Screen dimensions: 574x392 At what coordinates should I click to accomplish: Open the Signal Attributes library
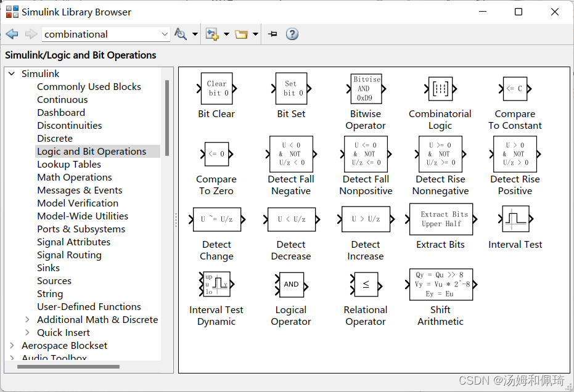click(73, 242)
